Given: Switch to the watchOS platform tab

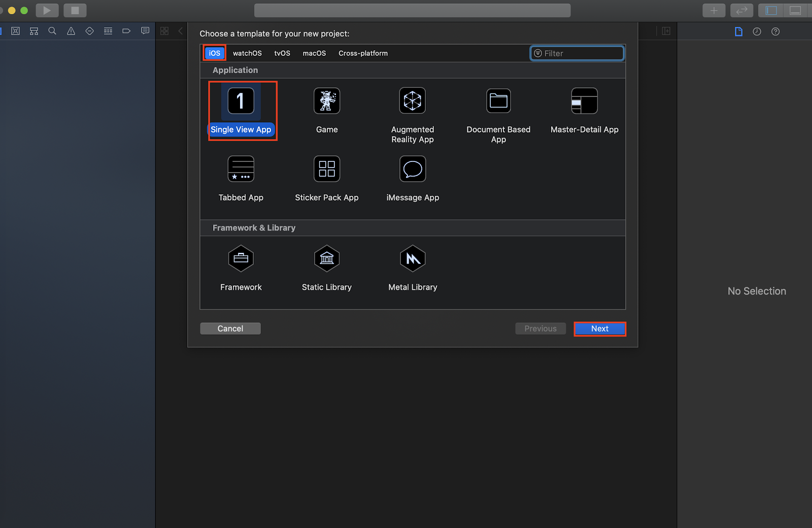Looking at the screenshot, I should pos(247,53).
